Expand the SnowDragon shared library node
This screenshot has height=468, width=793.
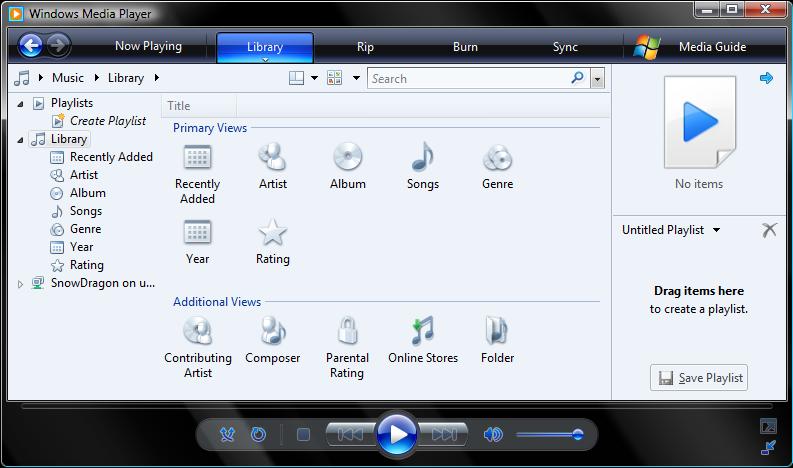click(x=20, y=284)
